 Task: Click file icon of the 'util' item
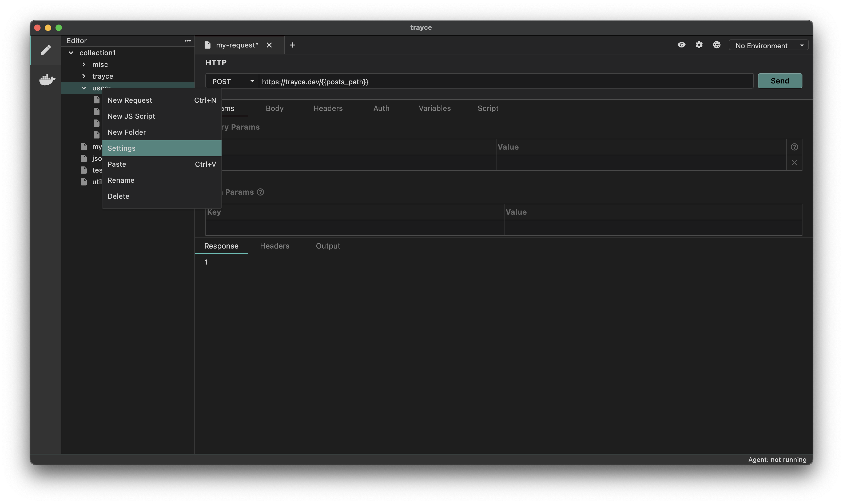(x=83, y=182)
